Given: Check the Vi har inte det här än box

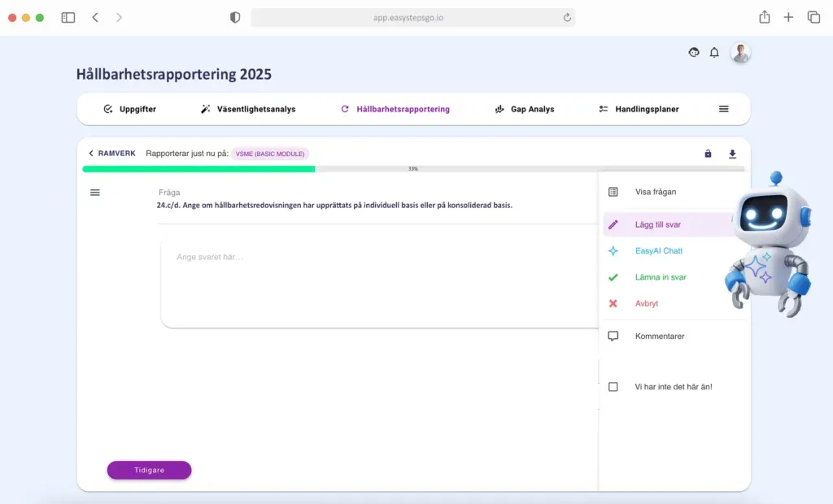Looking at the screenshot, I should coord(613,386).
